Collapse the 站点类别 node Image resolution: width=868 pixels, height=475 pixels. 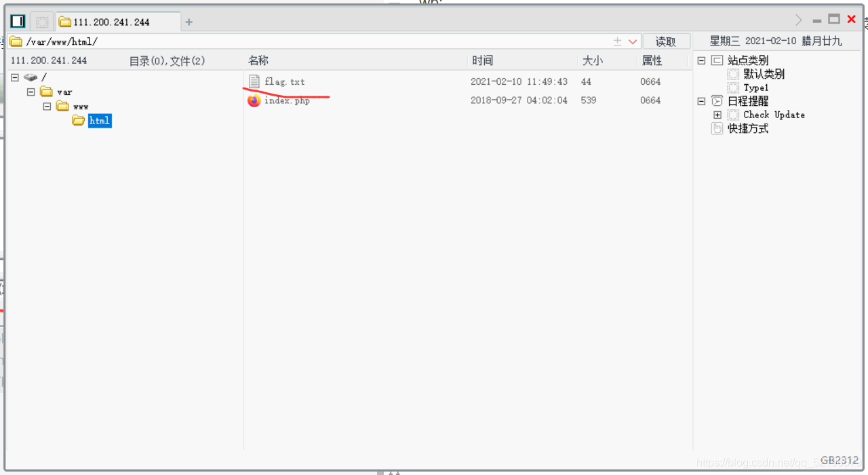(701, 60)
